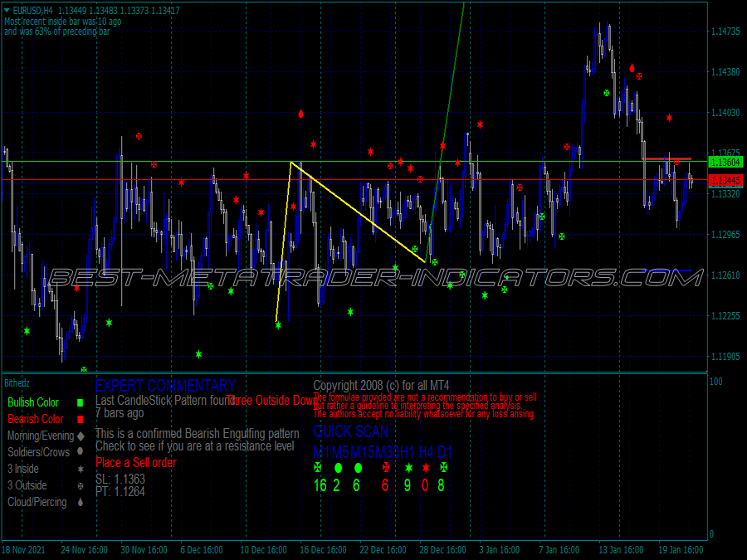Click the H4 timeframe label in Quick Scan
The image size is (747, 560).
coord(426,452)
